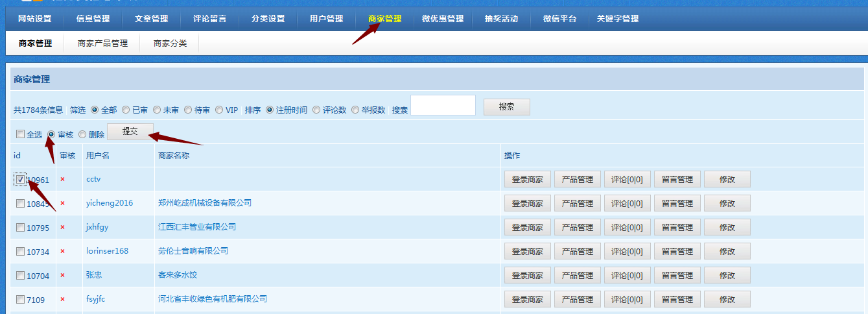Viewport: 868px width, 314px height.
Task: Open the 用户管理 menu
Action: point(326,19)
